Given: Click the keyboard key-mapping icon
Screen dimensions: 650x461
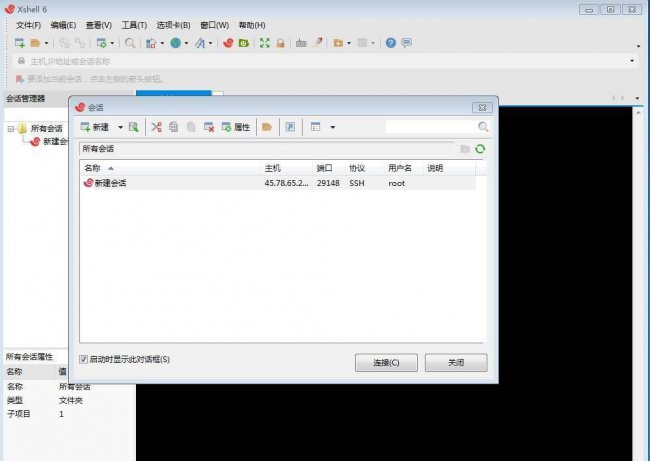Looking at the screenshot, I should tap(301, 43).
